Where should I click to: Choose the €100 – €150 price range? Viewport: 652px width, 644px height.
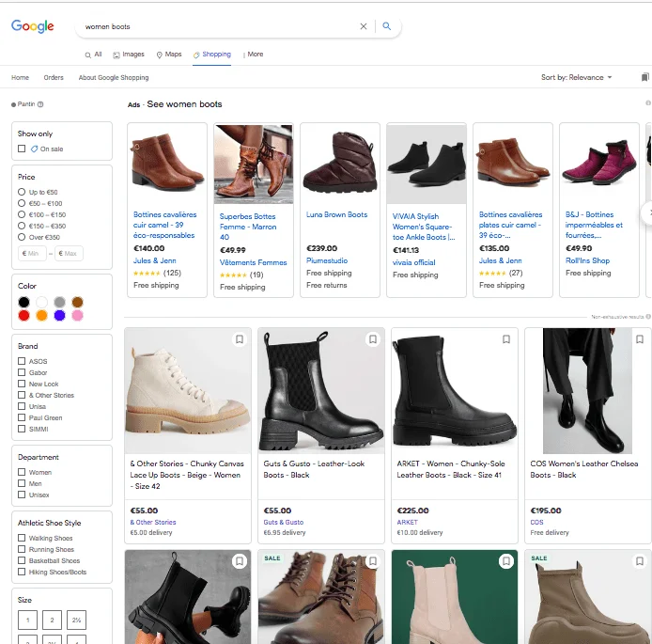pos(22,214)
